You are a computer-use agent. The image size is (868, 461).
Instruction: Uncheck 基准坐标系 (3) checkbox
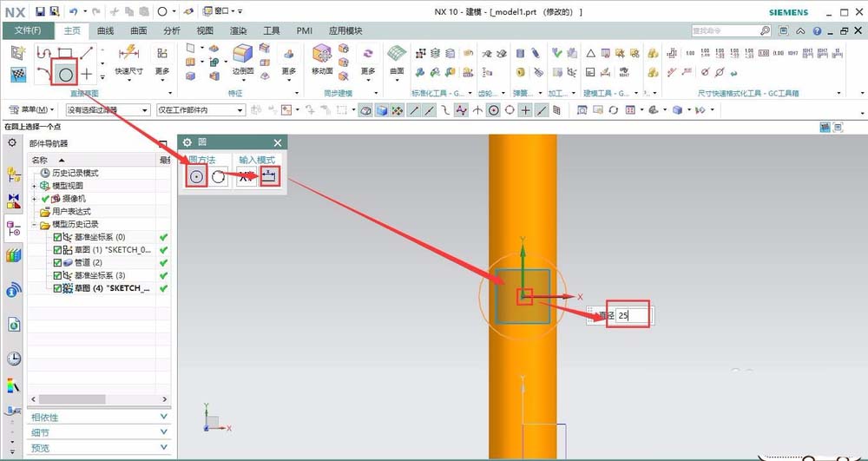tap(57, 275)
